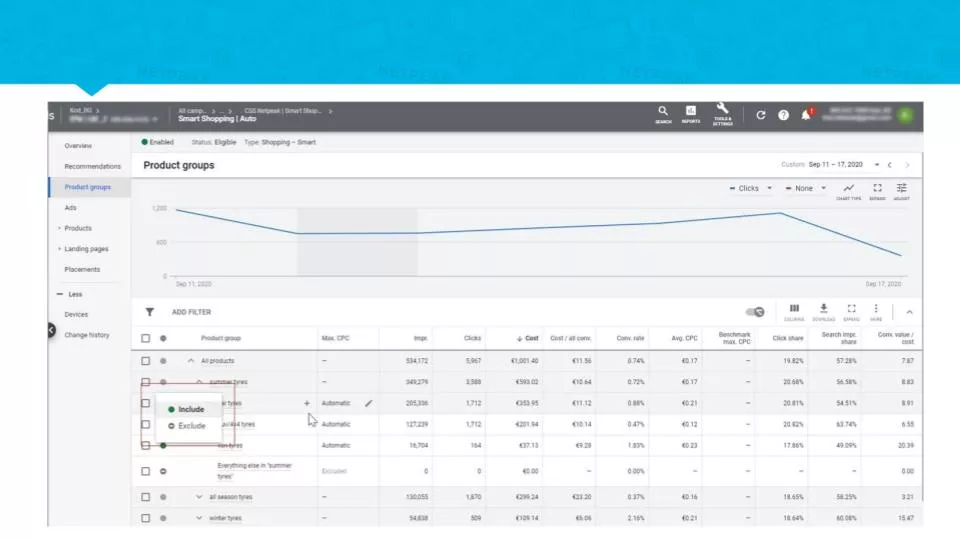
Task: Open the notifications bell icon
Action: click(806, 114)
